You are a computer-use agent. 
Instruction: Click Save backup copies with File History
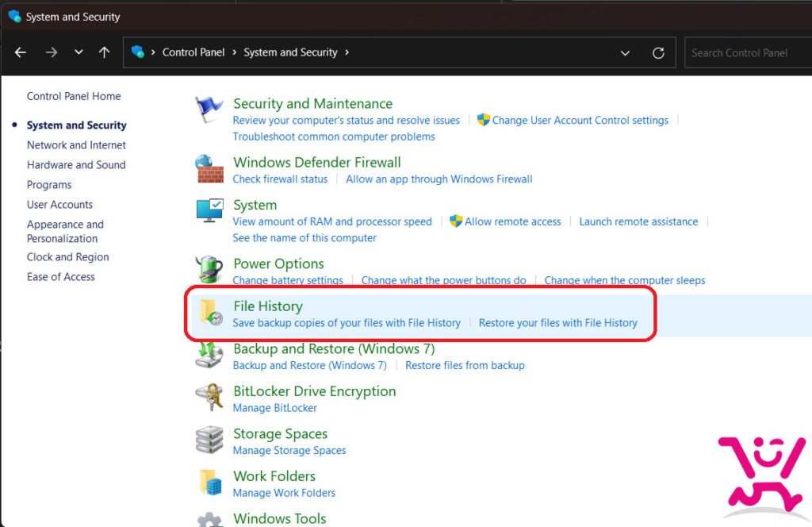pos(347,323)
